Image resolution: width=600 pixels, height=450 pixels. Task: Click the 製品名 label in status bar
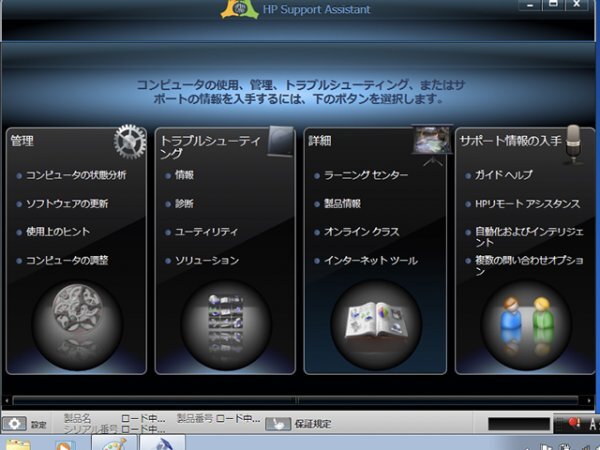[x=77, y=418]
